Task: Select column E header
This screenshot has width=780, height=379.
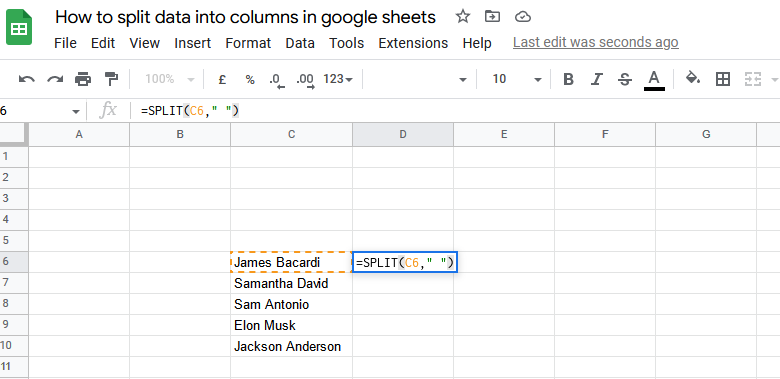Action: coord(504,134)
